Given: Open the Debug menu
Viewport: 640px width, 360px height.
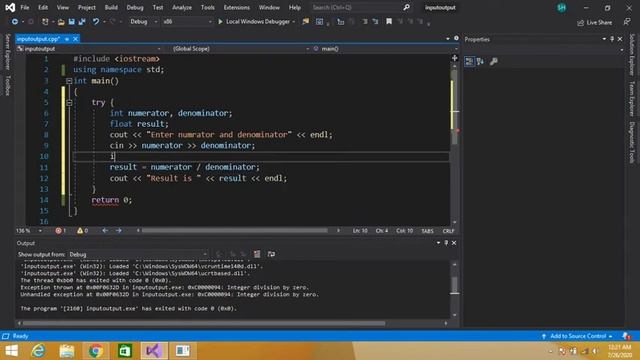Looking at the screenshot, I should point(135,7).
